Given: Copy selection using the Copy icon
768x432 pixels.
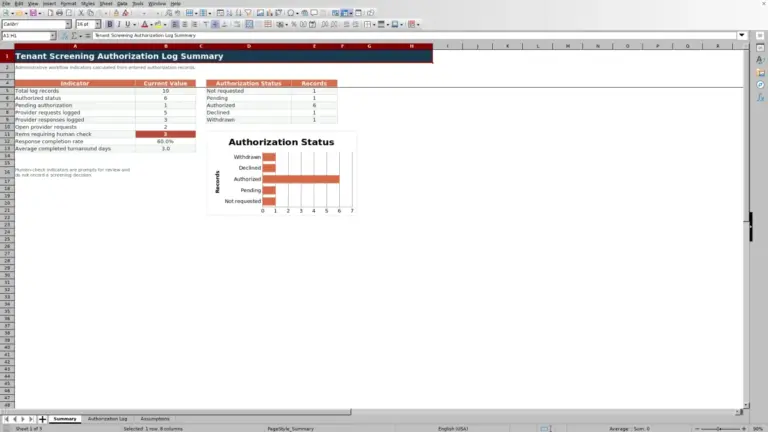Looking at the screenshot, I should coord(91,13).
